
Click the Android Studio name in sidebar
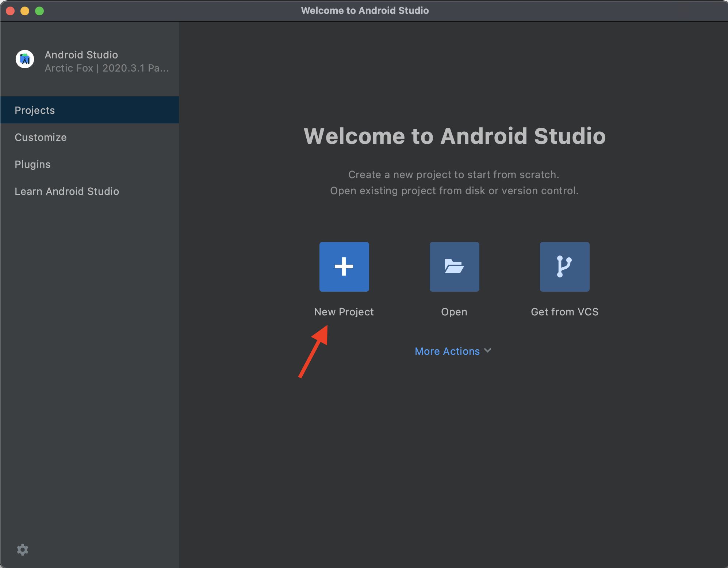point(81,55)
